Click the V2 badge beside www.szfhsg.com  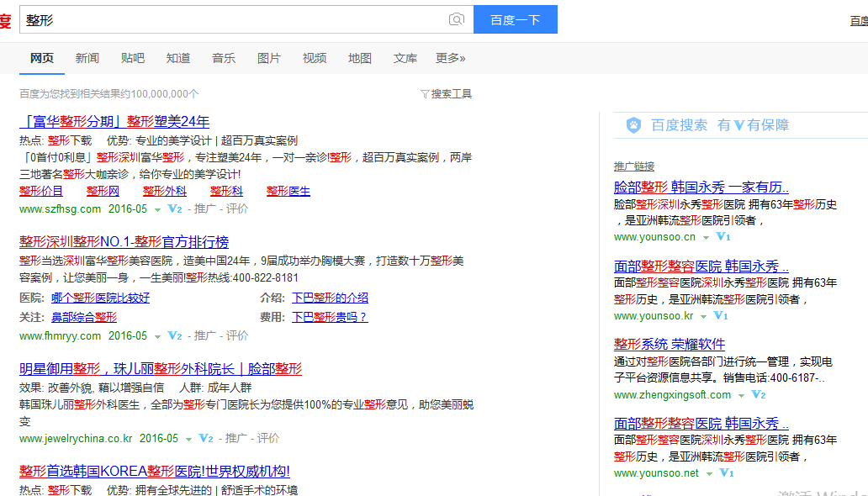point(175,208)
